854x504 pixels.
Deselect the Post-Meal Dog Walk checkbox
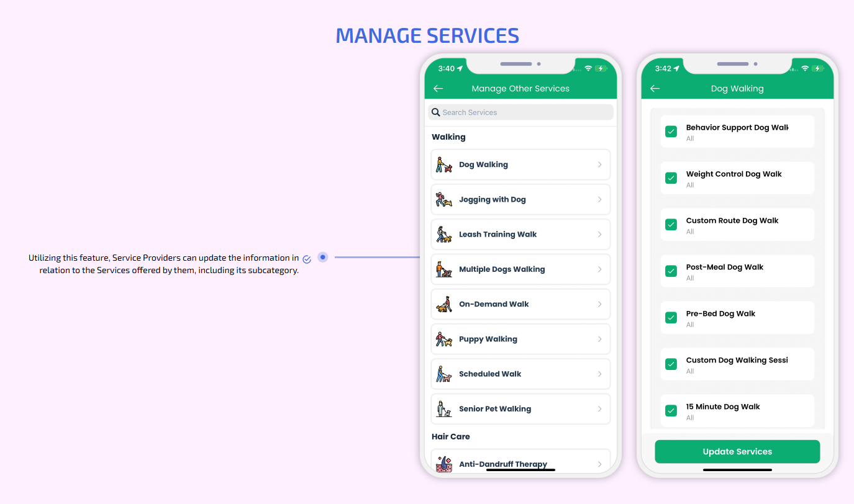671,271
